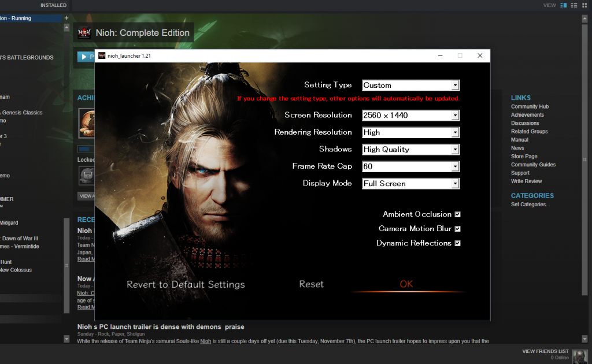592x364 pixels.
Task: Select BATTLEGROUNDS in the library list
Action: click(27, 58)
